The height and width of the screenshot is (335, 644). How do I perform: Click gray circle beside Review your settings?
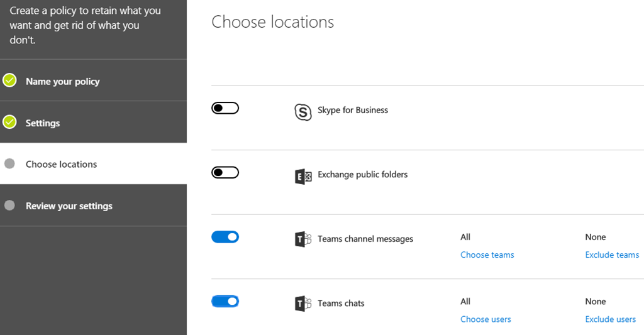[9, 206]
